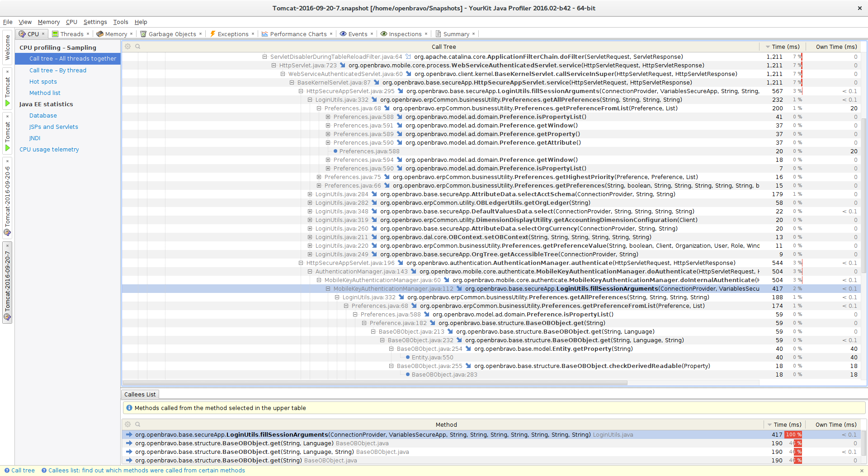This screenshot has height=476, width=868.
Task: Close the Summary tab with its x
Action: pyautogui.click(x=473, y=34)
